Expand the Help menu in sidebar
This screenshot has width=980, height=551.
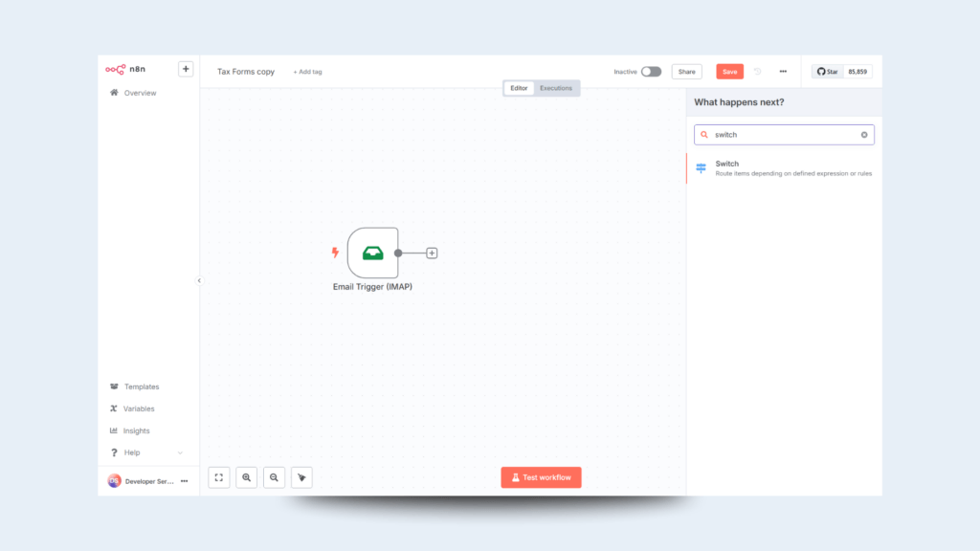pyautogui.click(x=180, y=452)
